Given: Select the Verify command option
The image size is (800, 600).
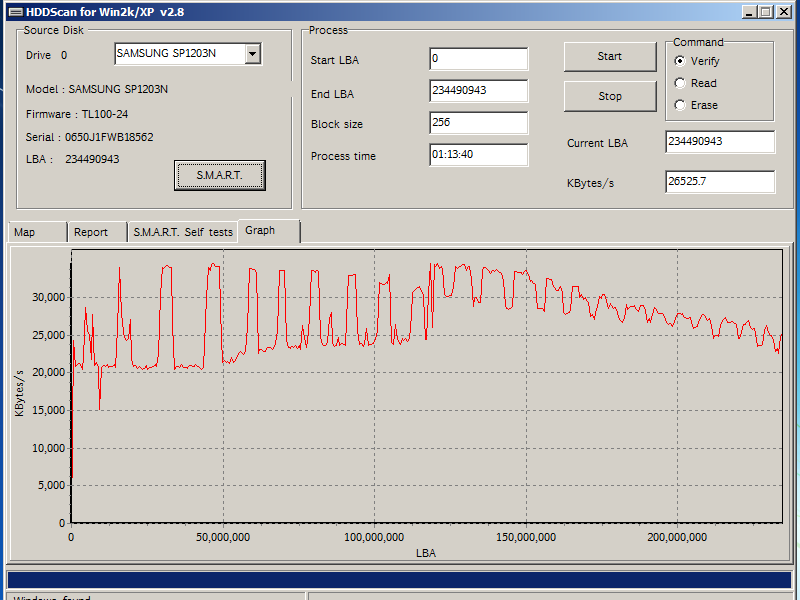Looking at the screenshot, I should pyautogui.click(x=681, y=61).
